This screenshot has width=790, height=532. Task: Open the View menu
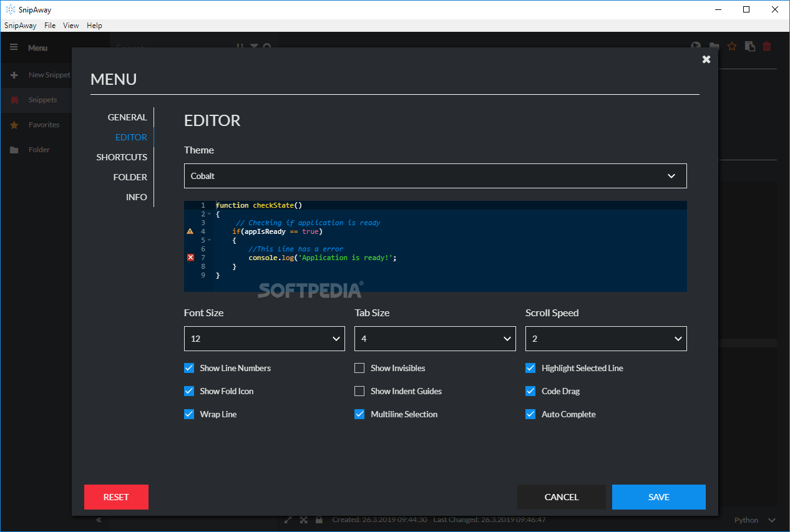[x=71, y=26]
